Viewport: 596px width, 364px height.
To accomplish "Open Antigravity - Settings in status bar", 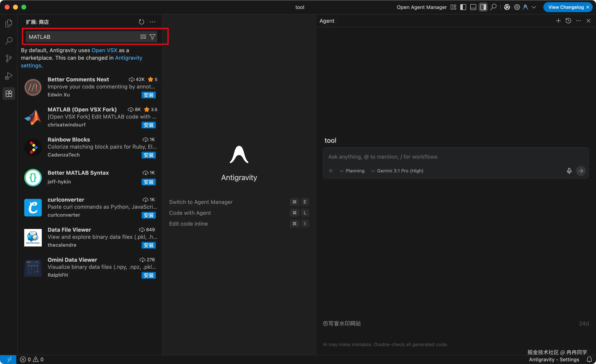I will point(554,359).
